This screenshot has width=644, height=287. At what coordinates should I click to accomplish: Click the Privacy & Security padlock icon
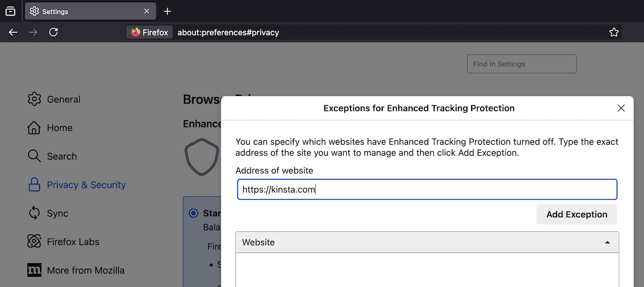[34, 185]
